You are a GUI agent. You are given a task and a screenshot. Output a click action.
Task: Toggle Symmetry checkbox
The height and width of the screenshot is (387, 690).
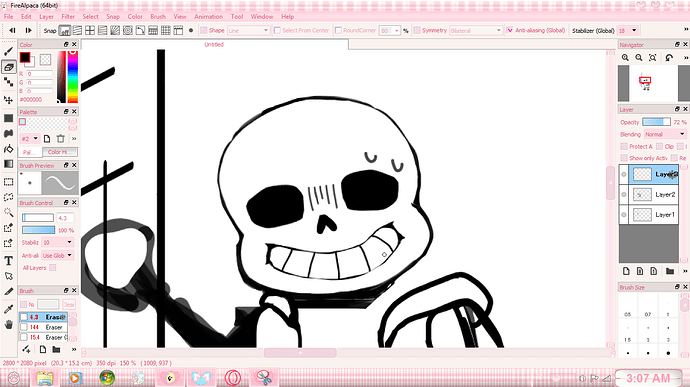[x=417, y=30]
